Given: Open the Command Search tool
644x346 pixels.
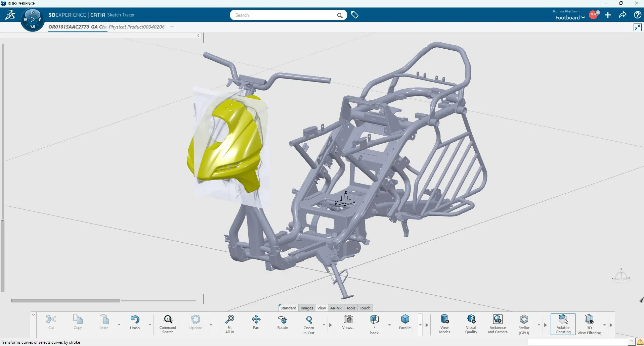Looking at the screenshot, I should tap(168, 323).
